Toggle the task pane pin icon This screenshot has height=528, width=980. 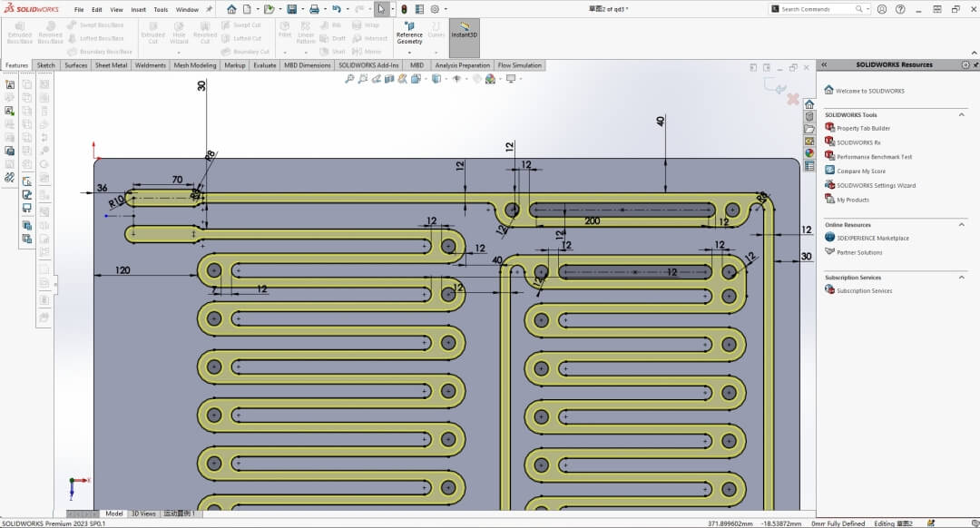pos(975,65)
